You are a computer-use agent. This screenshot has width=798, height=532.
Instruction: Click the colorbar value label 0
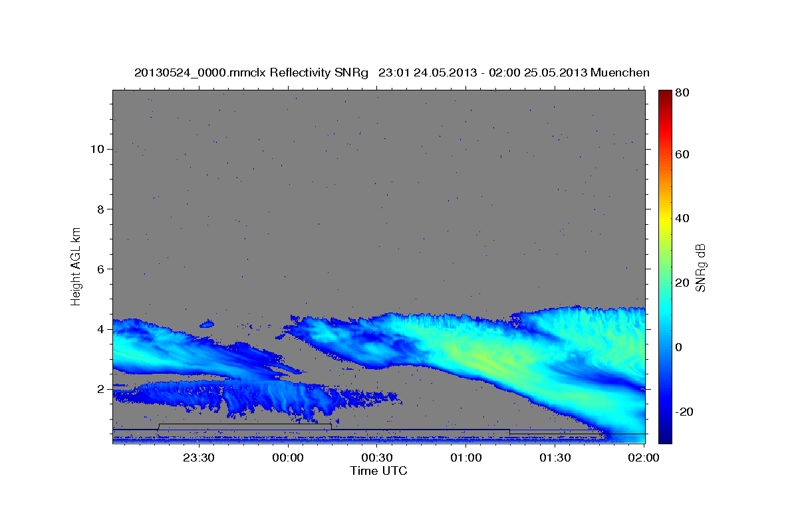(x=678, y=347)
